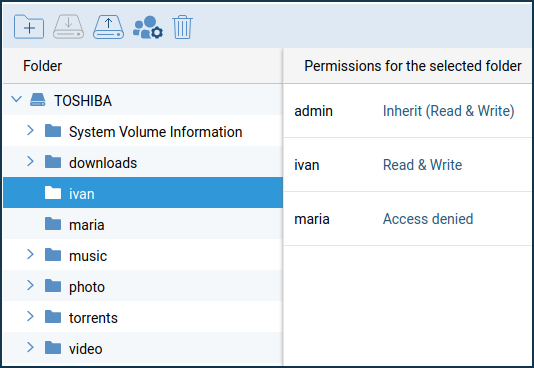Expand the downloads folder
534x368 pixels.
tap(30, 161)
